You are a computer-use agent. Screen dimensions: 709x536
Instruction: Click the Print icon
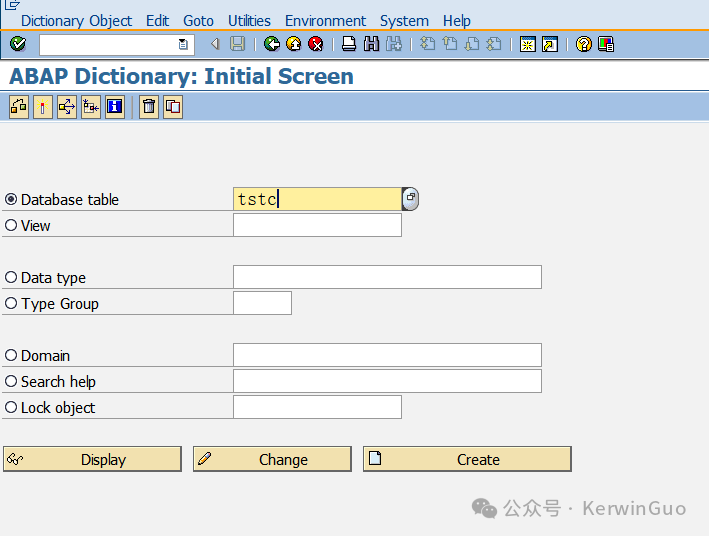[349, 44]
